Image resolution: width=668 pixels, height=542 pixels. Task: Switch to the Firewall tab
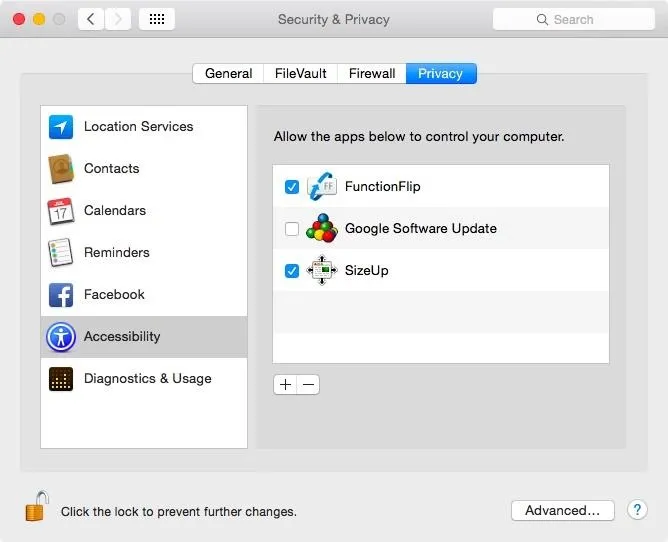[x=372, y=73]
